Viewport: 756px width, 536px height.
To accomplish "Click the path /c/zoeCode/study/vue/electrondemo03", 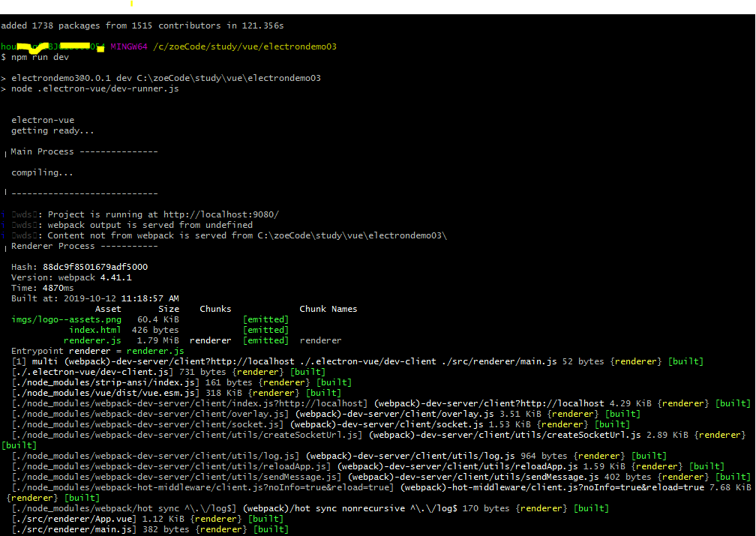I will (x=245, y=46).
